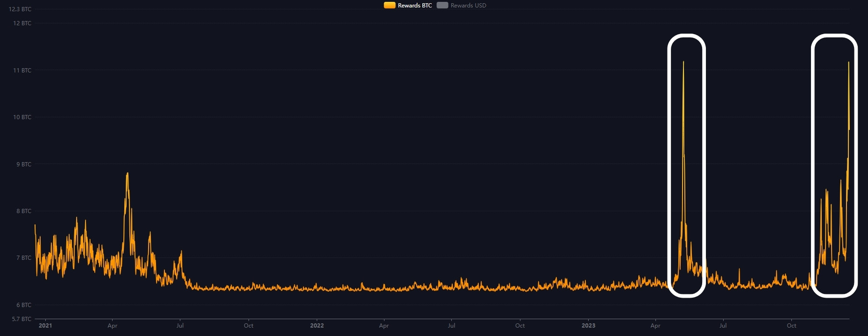Screen dimensions: 868x336
Task: Click the gray Rewards USD color swatch
Action: click(442, 6)
